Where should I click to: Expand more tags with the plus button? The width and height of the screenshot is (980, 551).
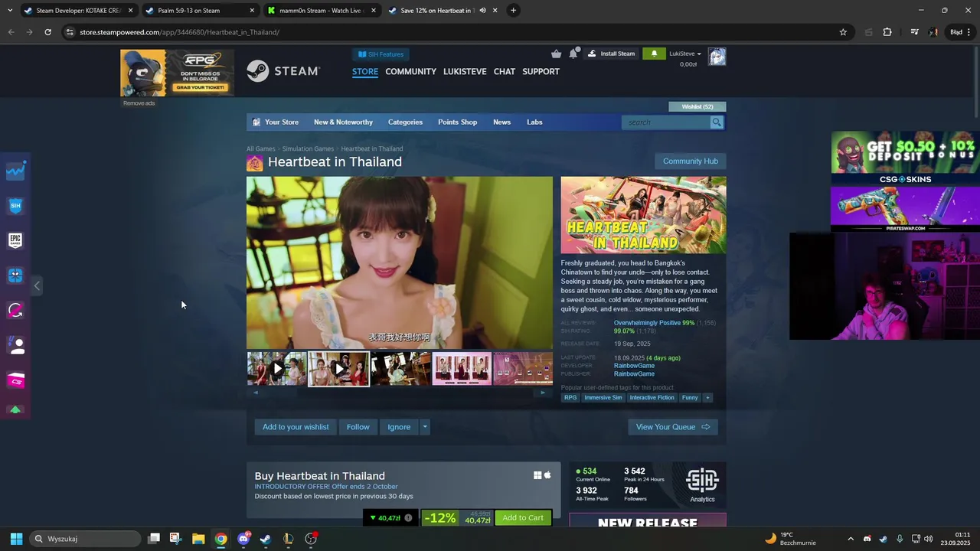707,398
